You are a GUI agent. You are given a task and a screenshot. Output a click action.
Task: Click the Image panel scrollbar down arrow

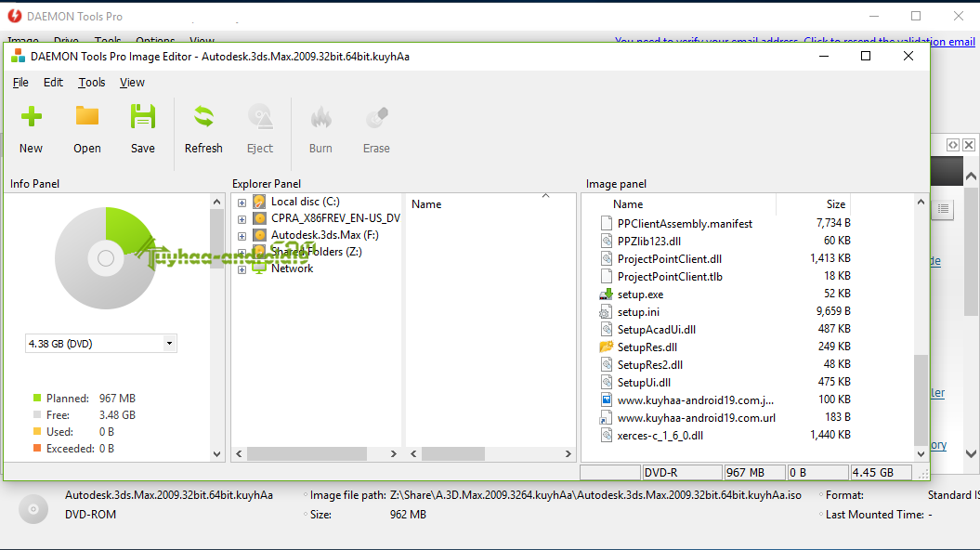[x=921, y=453]
